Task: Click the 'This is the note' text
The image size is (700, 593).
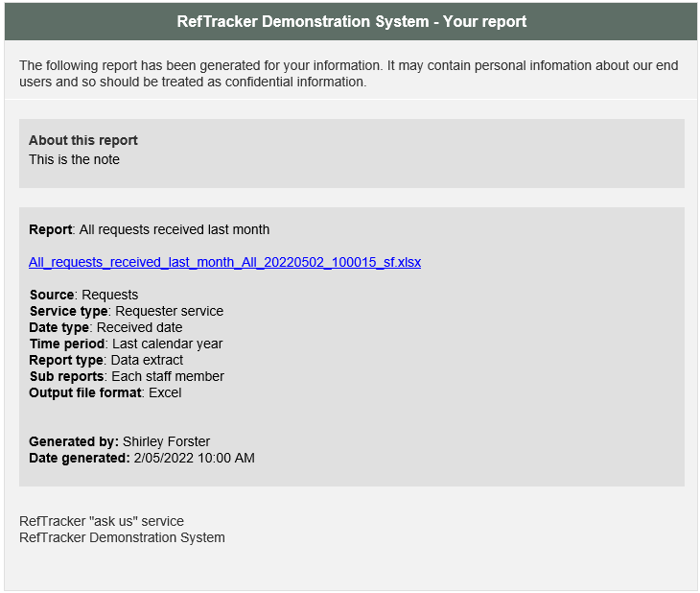Action: coord(74,159)
